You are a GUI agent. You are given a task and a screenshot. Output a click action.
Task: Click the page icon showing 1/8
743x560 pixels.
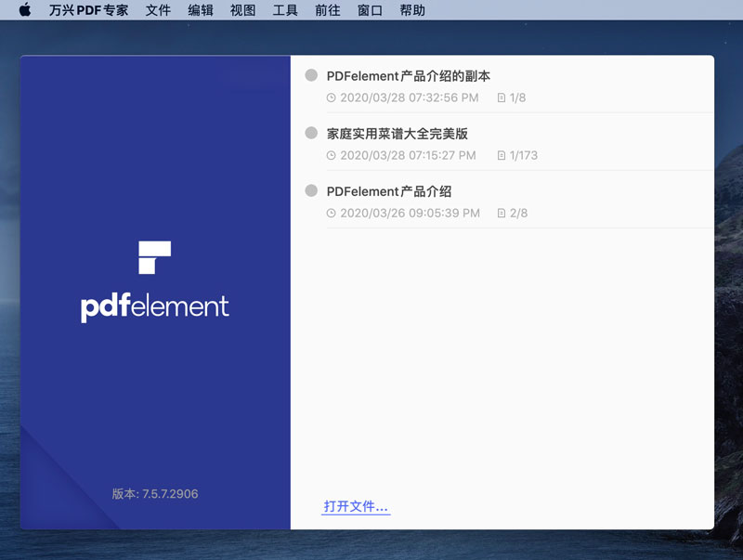pyautogui.click(x=500, y=98)
